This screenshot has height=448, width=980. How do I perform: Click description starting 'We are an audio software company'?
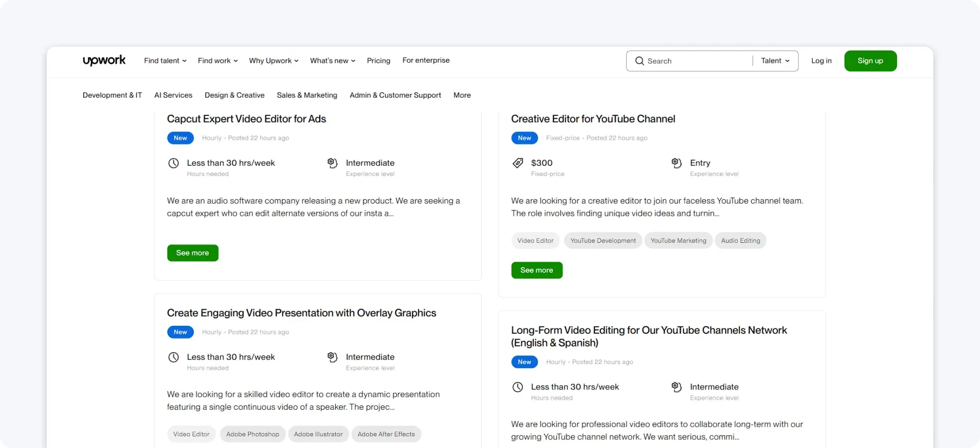[x=313, y=207]
